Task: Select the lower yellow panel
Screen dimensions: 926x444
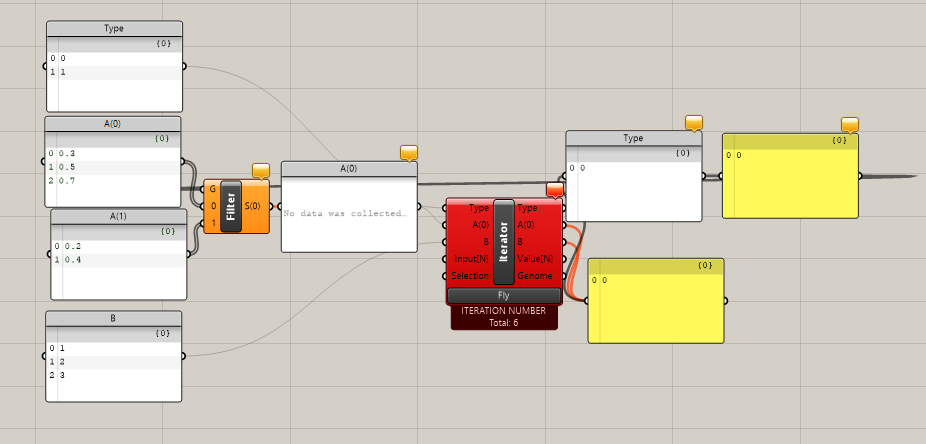Action: (656, 301)
